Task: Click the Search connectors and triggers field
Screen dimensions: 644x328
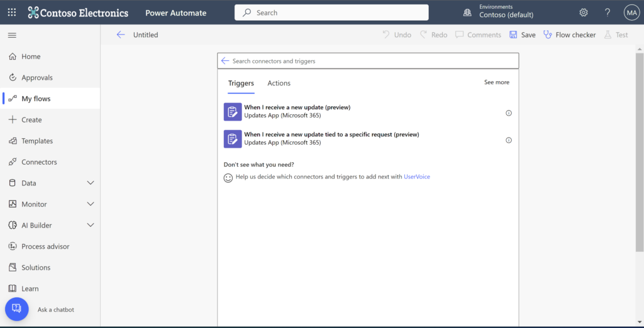Action: (x=371, y=61)
